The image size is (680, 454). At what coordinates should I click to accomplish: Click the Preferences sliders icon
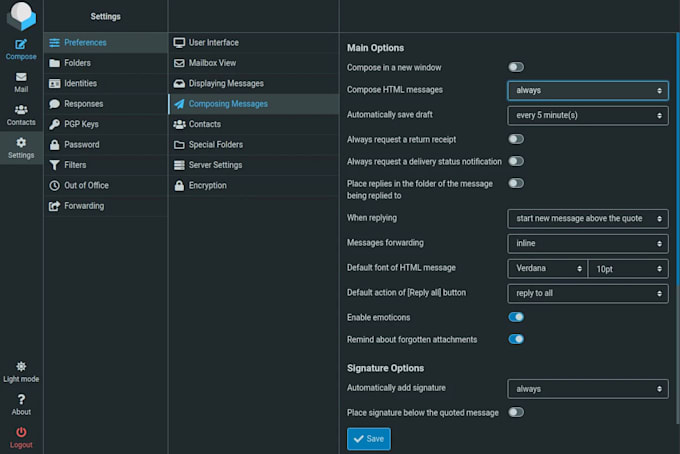pyautogui.click(x=54, y=42)
